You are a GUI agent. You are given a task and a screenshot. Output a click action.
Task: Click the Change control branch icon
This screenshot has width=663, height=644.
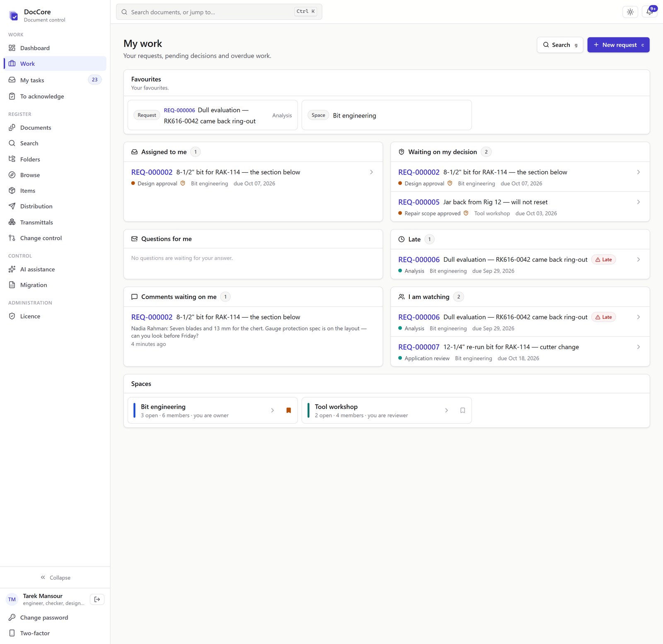point(12,238)
